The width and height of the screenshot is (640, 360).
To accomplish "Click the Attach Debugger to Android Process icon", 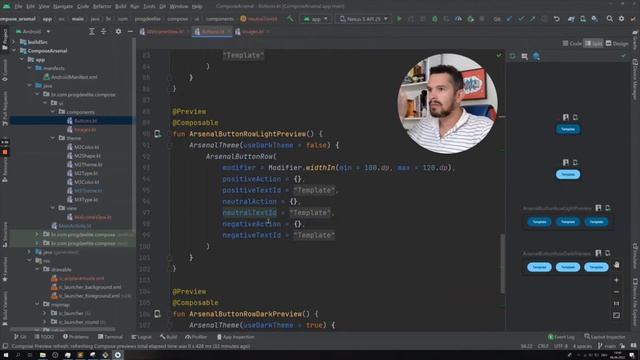I will point(470,19).
